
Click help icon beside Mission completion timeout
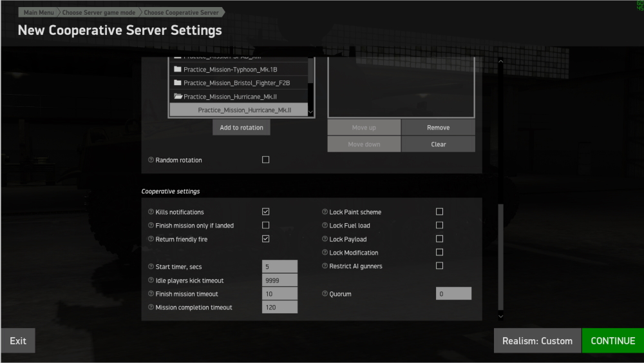pyautogui.click(x=151, y=308)
